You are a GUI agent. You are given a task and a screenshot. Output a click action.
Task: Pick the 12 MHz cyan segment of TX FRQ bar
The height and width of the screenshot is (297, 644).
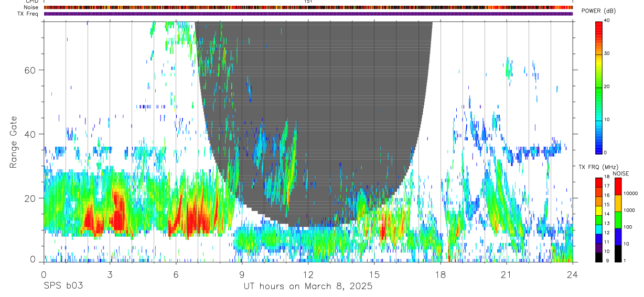pos(598,229)
